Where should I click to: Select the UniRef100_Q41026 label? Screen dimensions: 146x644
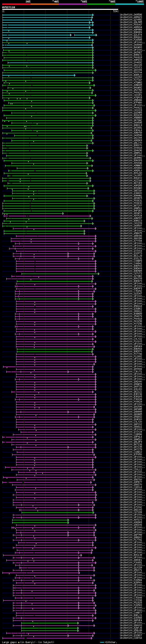click(131, 65)
